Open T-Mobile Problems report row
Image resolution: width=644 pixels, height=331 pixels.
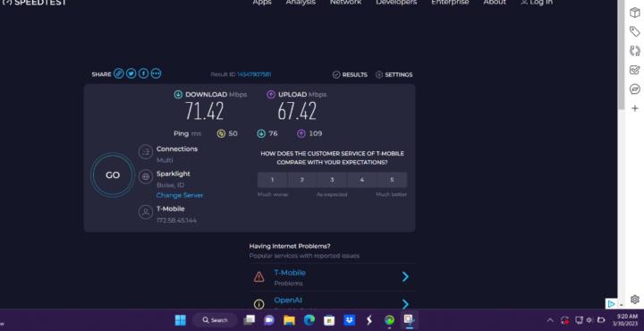pos(332,277)
